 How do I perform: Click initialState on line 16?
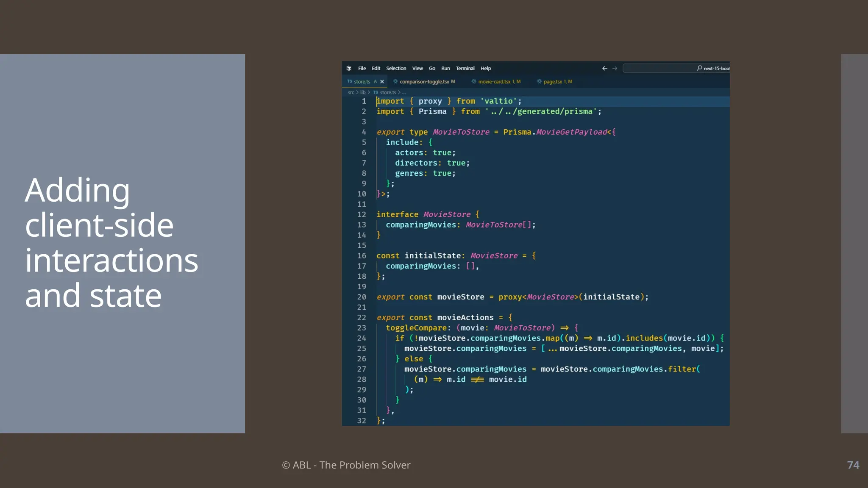click(x=432, y=256)
